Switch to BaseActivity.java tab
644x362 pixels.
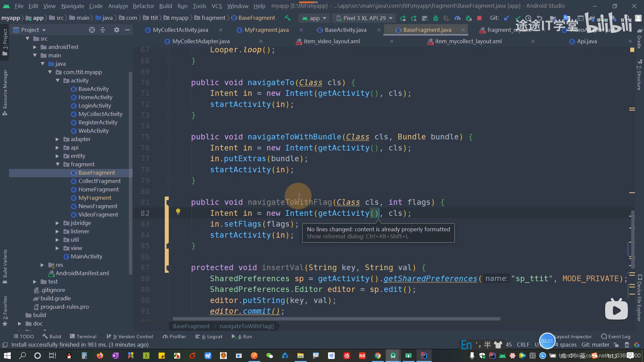(x=345, y=30)
